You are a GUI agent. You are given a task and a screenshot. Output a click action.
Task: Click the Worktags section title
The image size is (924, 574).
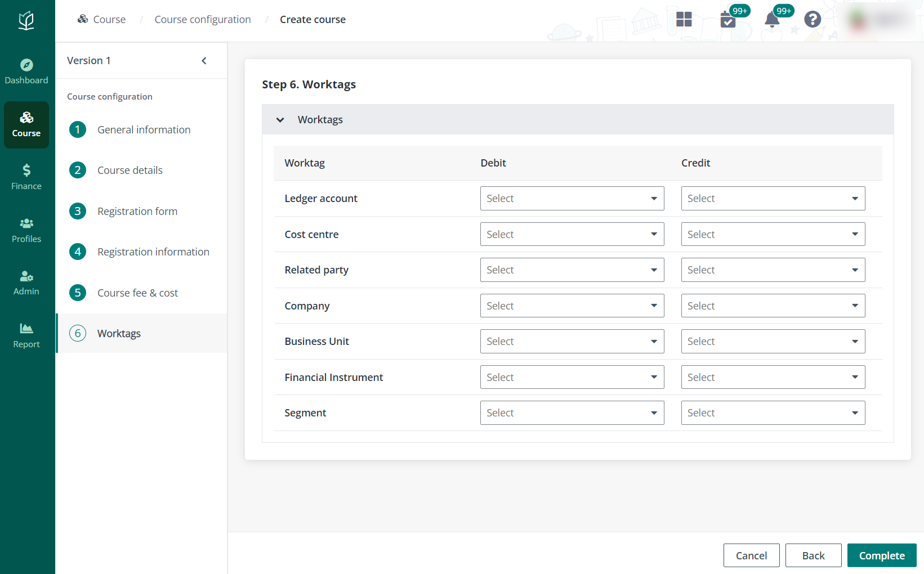click(x=320, y=120)
